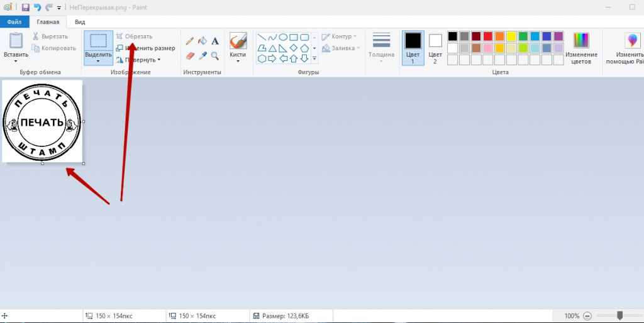Image resolution: width=644 pixels, height=323 pixels.
Task: Choose the Rectangle shape
Action: pos(294,37)
